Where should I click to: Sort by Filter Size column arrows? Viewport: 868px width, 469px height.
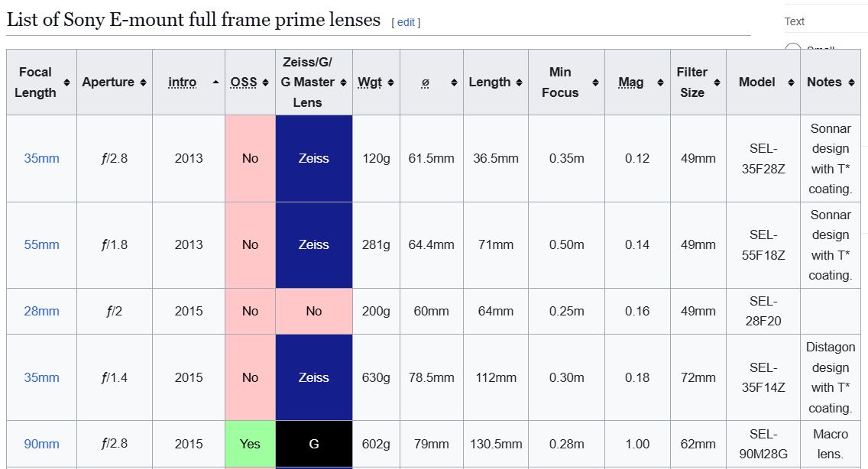717,82
